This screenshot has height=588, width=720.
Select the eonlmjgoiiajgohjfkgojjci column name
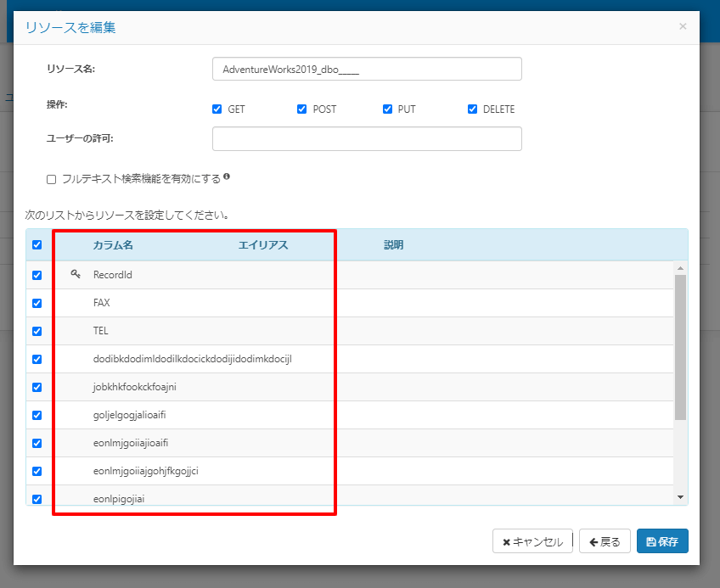pos(145,471)
